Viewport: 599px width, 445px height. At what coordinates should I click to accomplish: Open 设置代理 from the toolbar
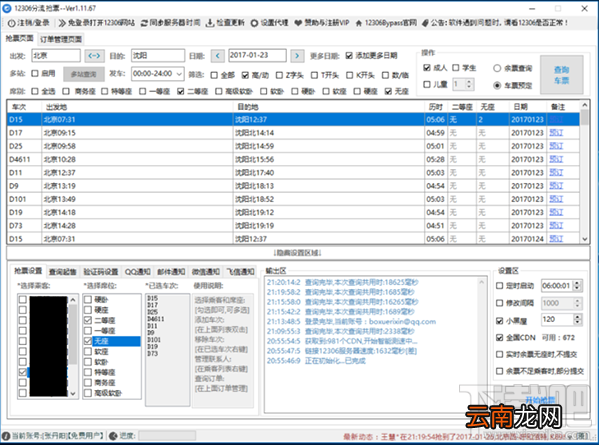(x=269, y=23)
